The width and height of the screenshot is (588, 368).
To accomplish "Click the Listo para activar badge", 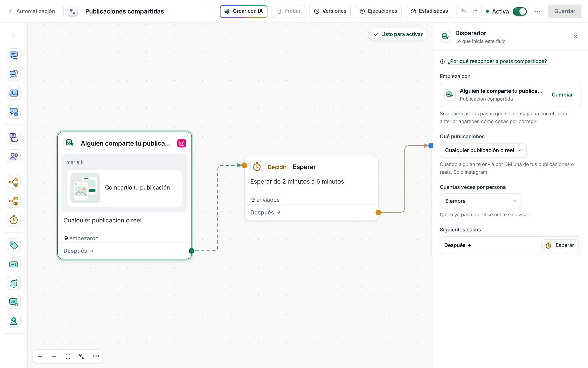I will [398, 34].
